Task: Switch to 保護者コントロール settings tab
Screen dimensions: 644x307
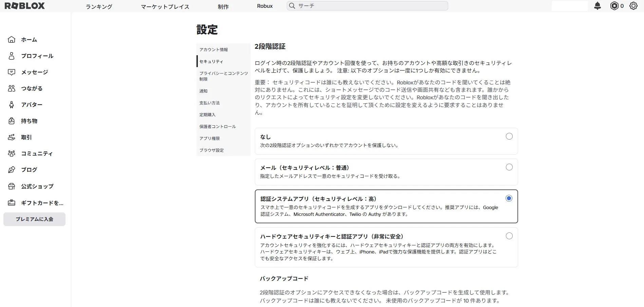Action: coord(224,126)
